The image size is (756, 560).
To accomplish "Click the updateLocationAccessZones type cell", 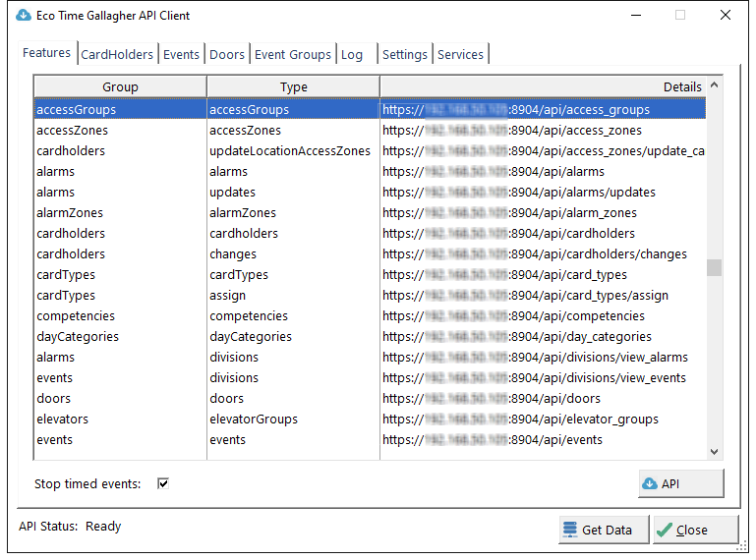I will click(x=294, y=151).
